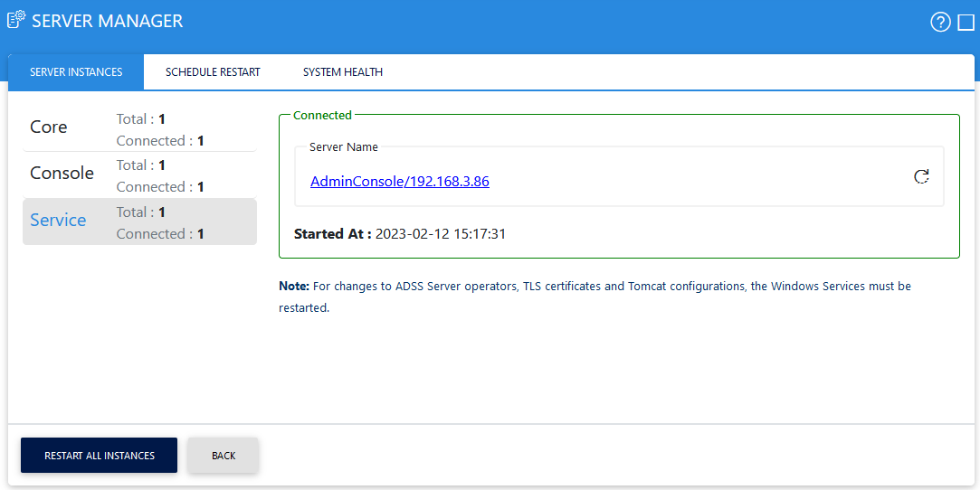Go to the System Health tab

pos(342,72)
